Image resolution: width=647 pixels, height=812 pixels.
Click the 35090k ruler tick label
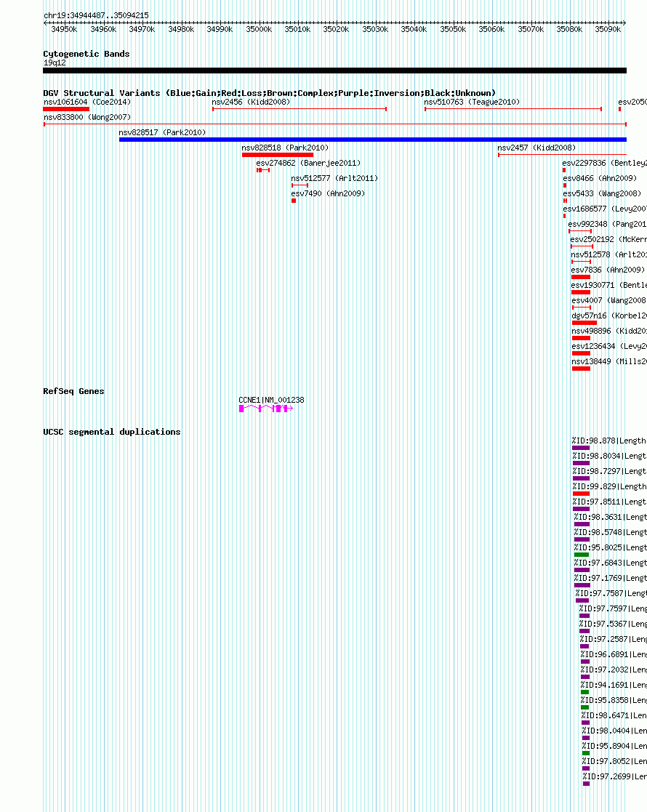[x=608, y=30]
